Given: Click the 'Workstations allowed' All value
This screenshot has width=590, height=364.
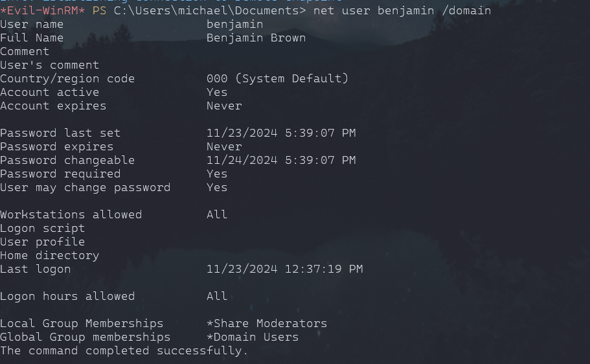Looking at the screenshot, I should click(x=217, y=214).
